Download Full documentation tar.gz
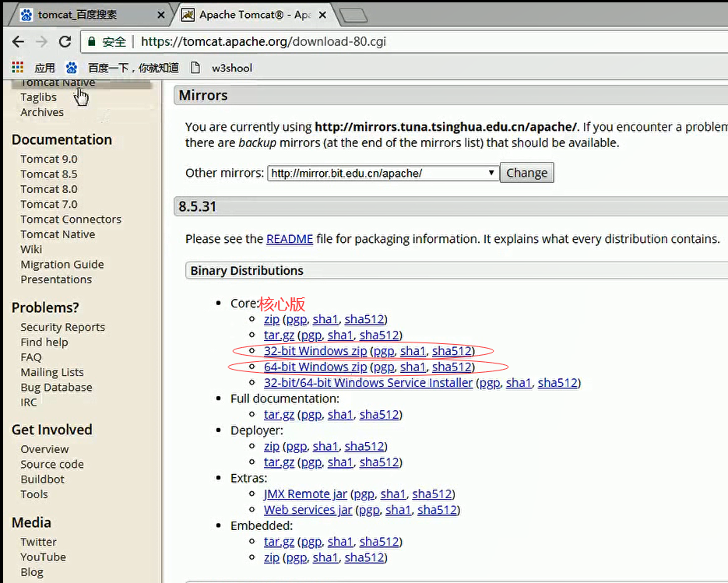The width and height of the screenshot is (728, 583). [279, 415]
